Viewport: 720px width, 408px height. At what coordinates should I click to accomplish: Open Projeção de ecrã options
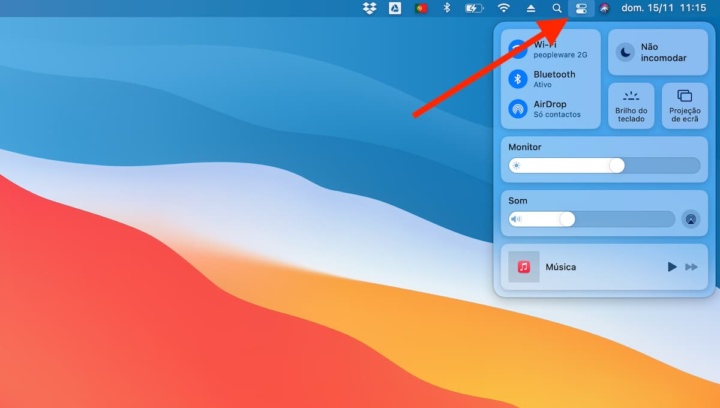684,105
